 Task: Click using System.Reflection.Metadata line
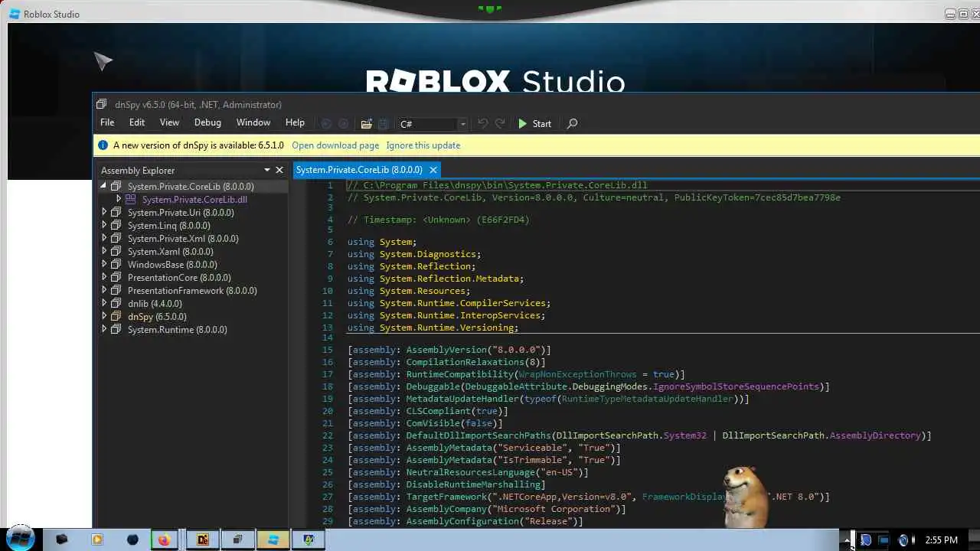pos(436,279)
